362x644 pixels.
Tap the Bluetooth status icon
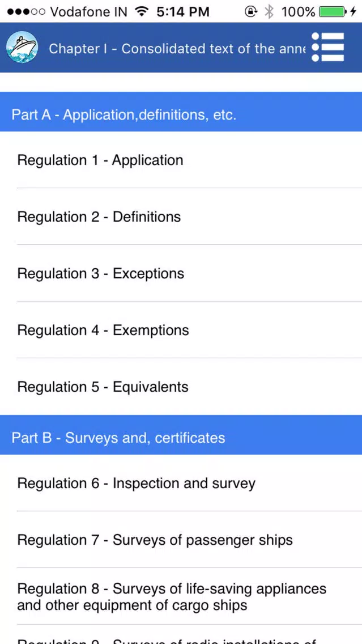click(269, 11)
